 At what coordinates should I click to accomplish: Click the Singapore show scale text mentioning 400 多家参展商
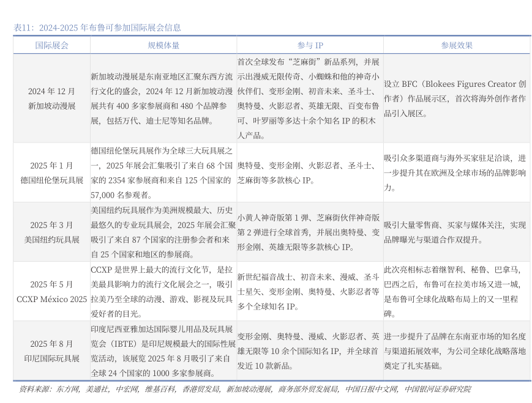[x=163, y=98]
